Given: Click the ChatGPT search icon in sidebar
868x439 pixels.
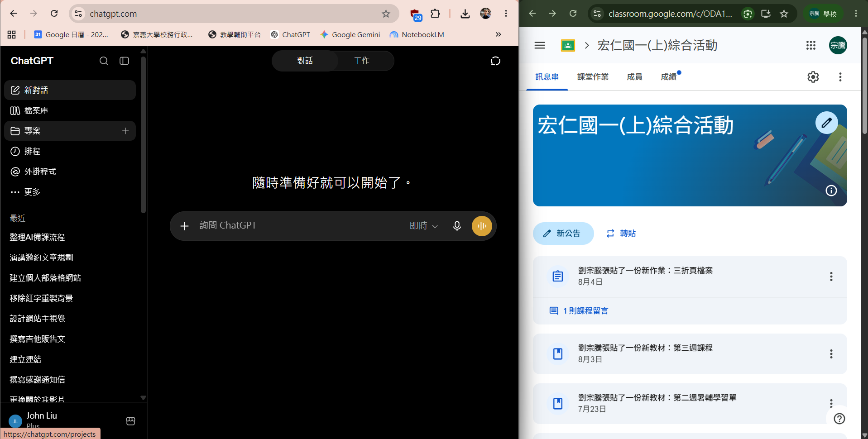Looking at the screenshot, I should pos(104,61).
